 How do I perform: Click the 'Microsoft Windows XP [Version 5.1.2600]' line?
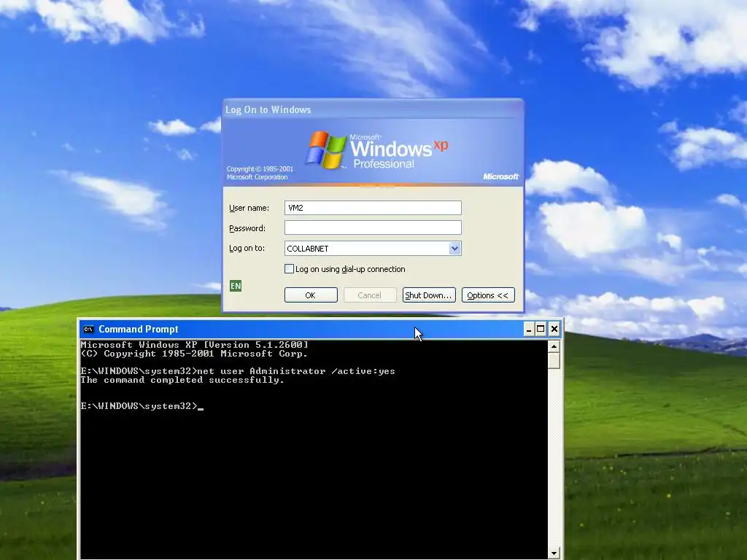tap(194, 345)
